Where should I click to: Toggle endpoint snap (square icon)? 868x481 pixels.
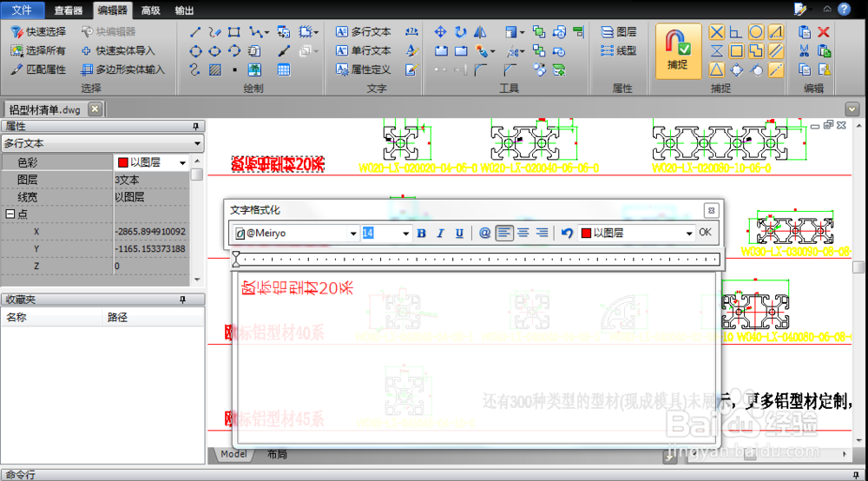tap(736, 51)
